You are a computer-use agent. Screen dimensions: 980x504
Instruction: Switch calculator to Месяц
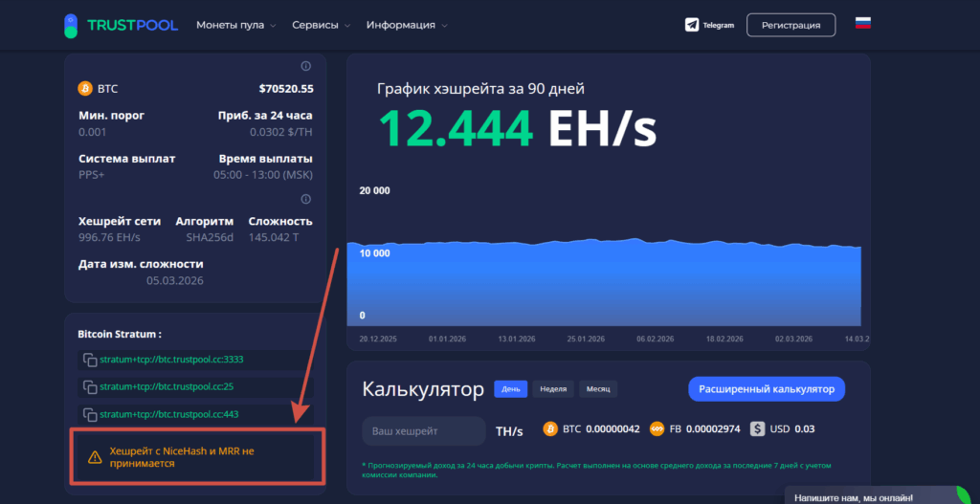597,389
